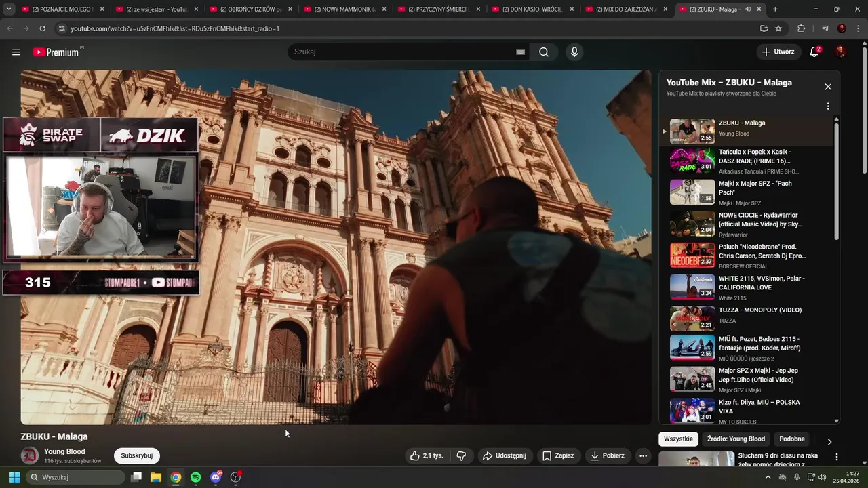Dislike the ZBUKU - Malaga video

(461, 456)
